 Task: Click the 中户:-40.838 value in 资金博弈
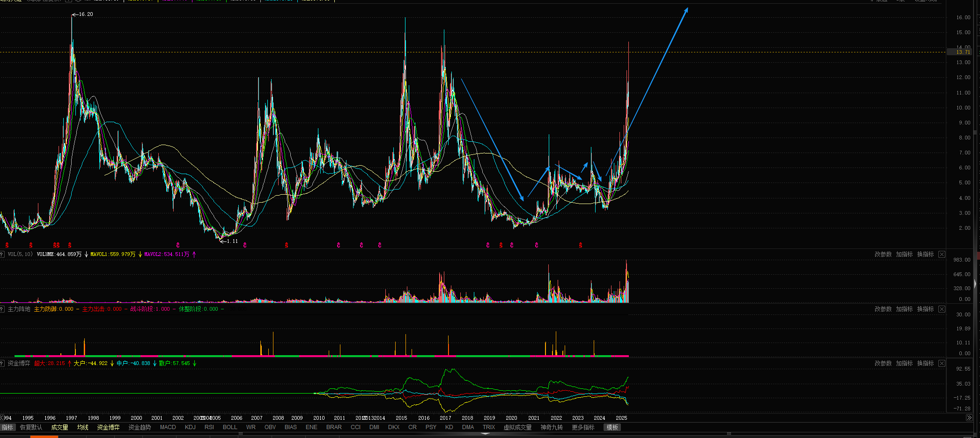[x=133, y=363]
